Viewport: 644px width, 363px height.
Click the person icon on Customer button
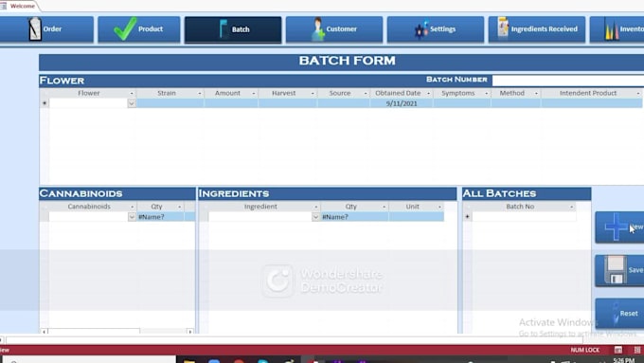pyautogui.click(x=317, y=28)
